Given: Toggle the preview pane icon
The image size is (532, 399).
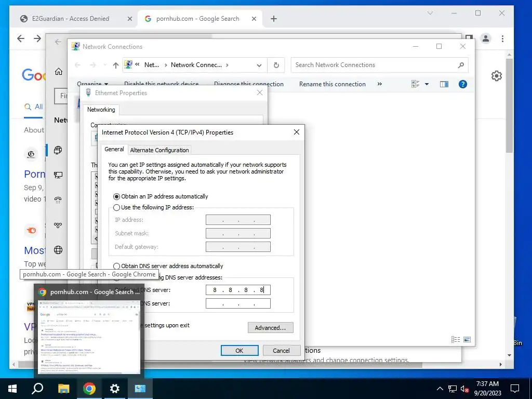Looking at the screenshot, I should (444, 84).
